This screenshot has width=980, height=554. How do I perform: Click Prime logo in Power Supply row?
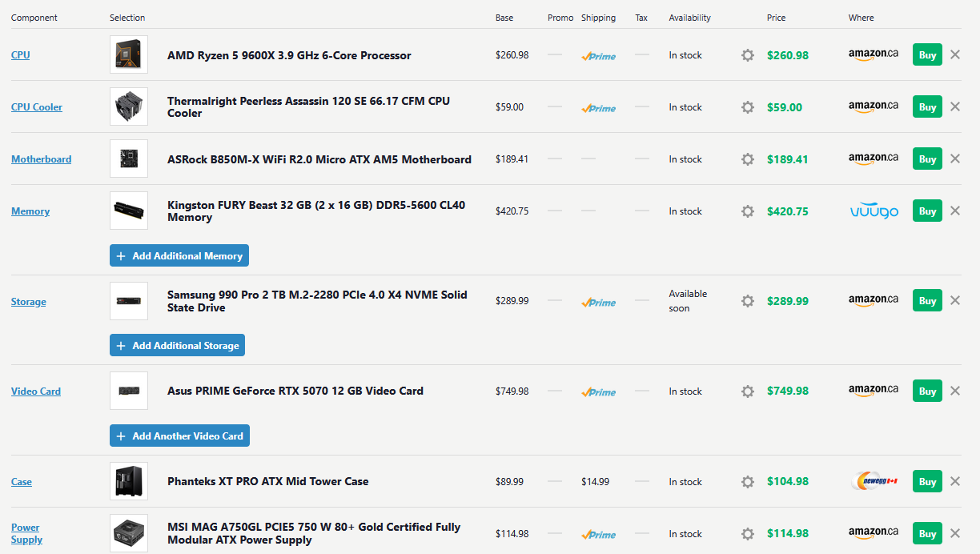coord(599,534)
